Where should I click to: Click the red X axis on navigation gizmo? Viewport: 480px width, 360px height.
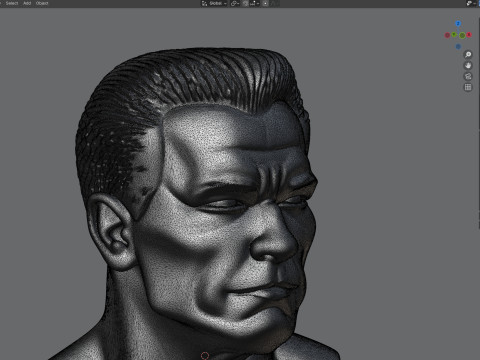pos(469,35)
